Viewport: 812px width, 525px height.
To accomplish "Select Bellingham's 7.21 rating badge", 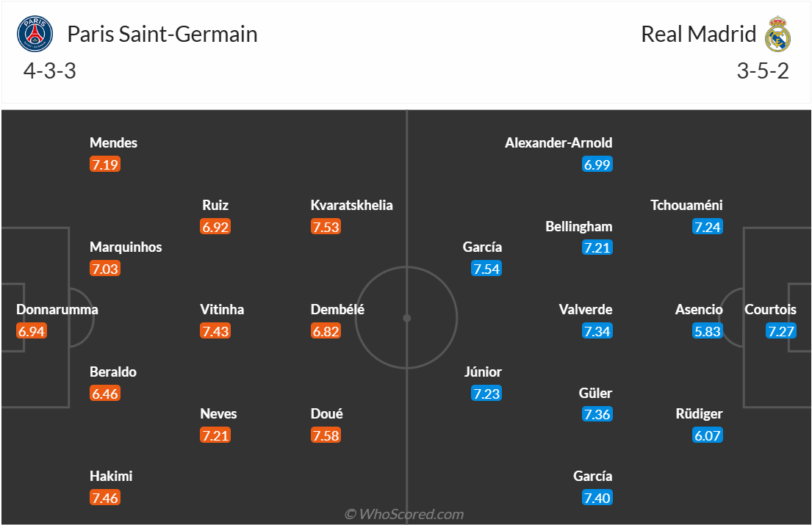I will tap(597, 247).
